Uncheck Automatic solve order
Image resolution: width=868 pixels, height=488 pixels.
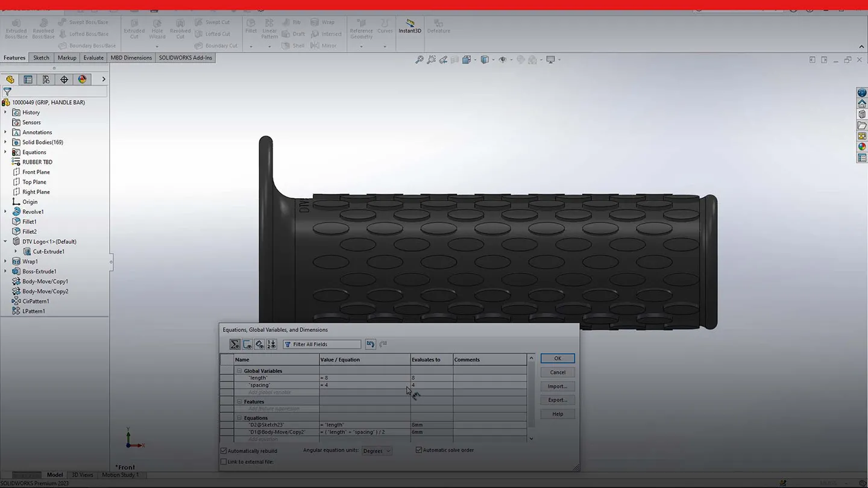coord(419,449)
